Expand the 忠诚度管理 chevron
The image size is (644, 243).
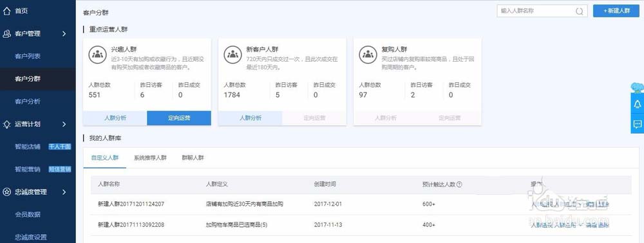(64, 192)
